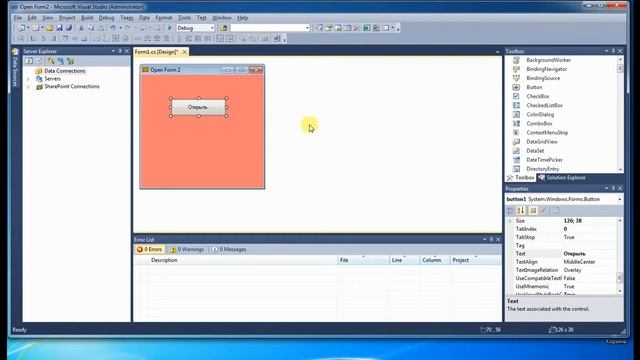Switch Properties to the Alphabetical sort icon
The height and width of the screenshot is (360, 640).
coord(521,210)
